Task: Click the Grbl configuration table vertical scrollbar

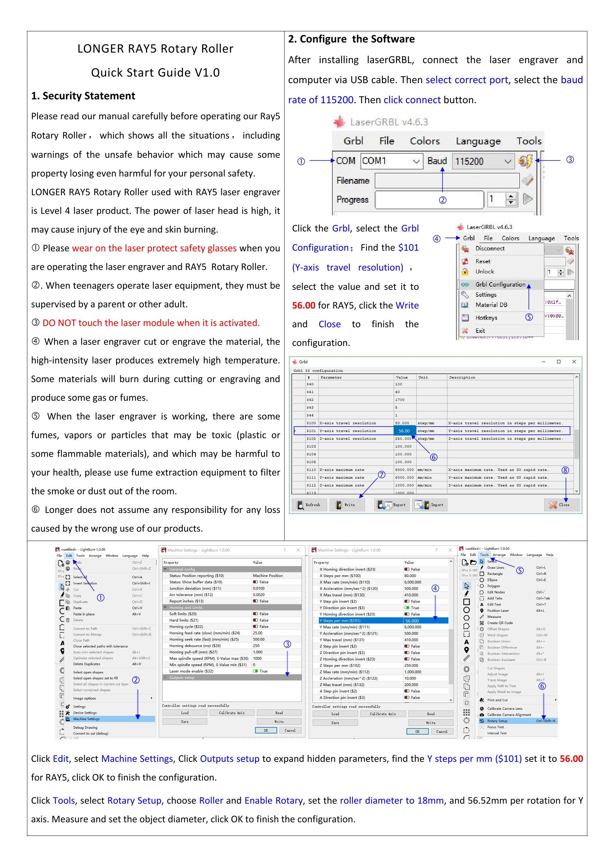Action: (x=576, y=434)
